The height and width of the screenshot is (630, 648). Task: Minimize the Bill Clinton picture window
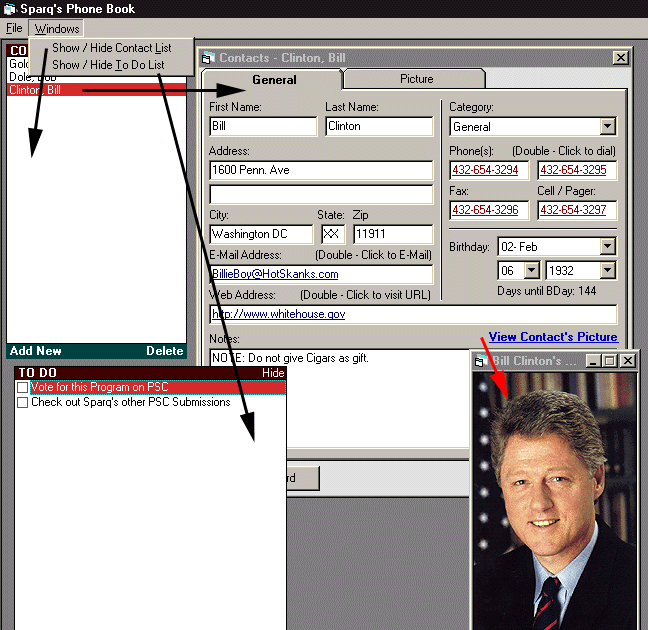594,360
